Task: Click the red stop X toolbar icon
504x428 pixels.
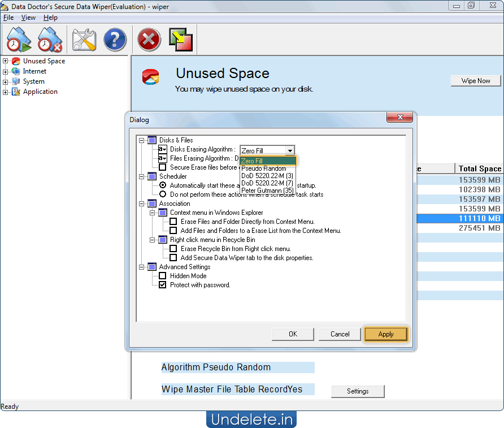Action: click(x=149, y=40)
